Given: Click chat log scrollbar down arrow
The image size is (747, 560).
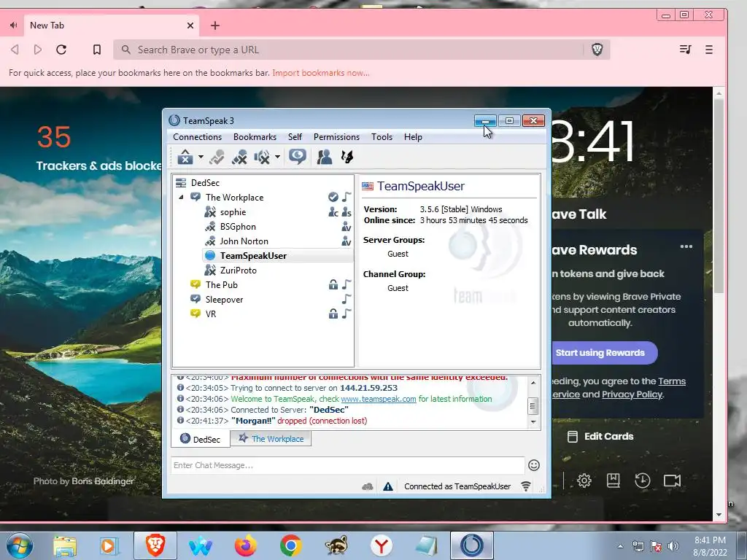Looking at the screenshot, I should tap(533, 422).
